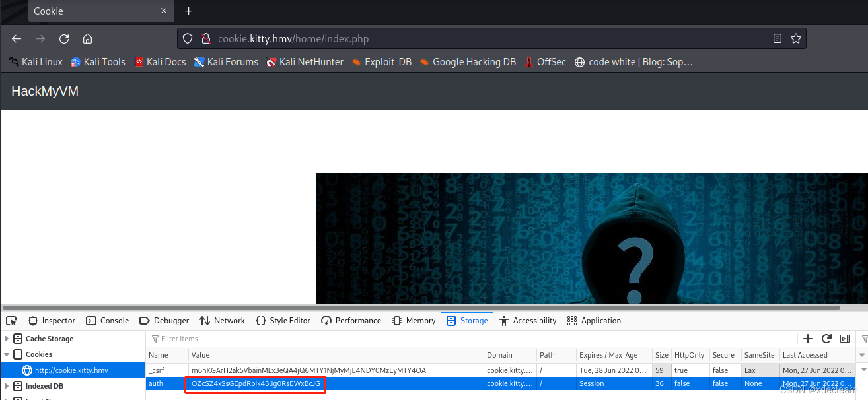Switch to the Console devtools tab
This screenshot has width=868, height=400.
tap(108, 321)
